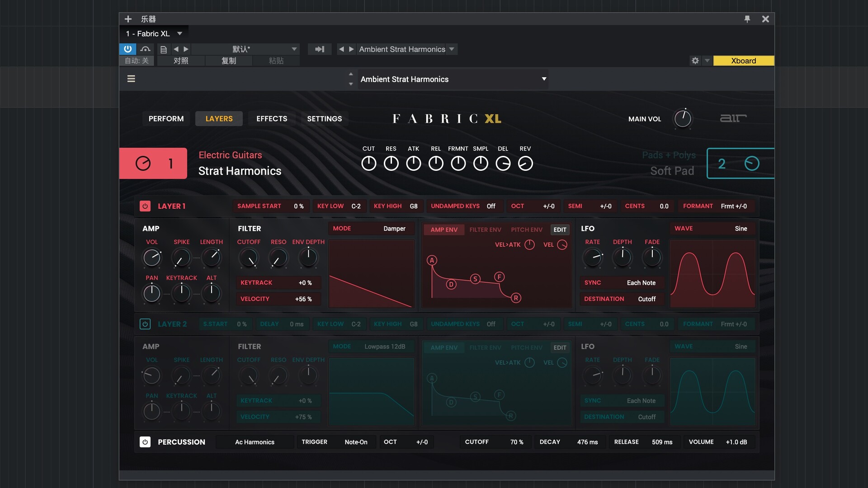Viewport: 868px width, 488px height.
Task: Enable the Layer 2 power switch
Action: [x=145, y=324]
